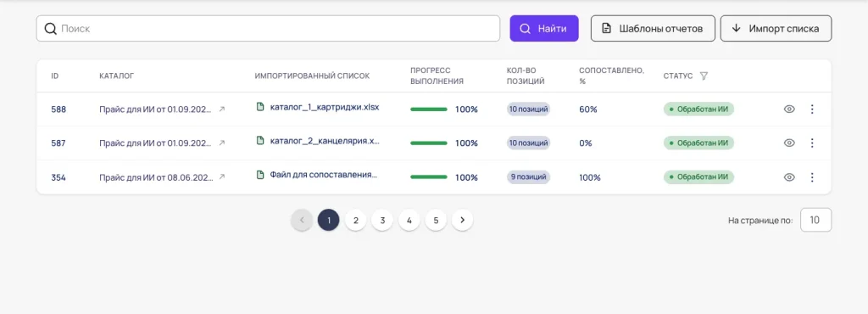The height and width of the screenshot is (314, 868).
Task: Click 10 позиций badge in row 588
Action: 529,109
